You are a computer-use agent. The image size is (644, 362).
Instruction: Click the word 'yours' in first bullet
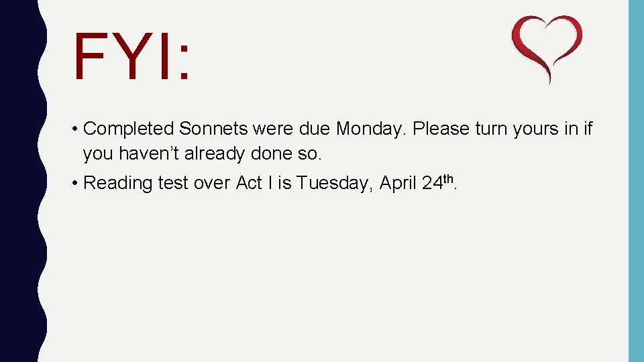click(x=536, y=129)
